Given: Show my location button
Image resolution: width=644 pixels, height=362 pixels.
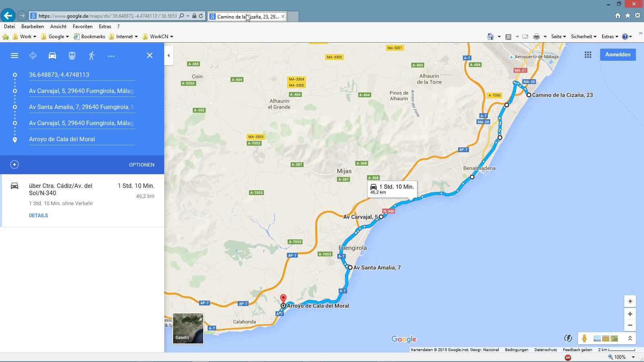Looking at the screenshot, I should [x=630, y=301].
